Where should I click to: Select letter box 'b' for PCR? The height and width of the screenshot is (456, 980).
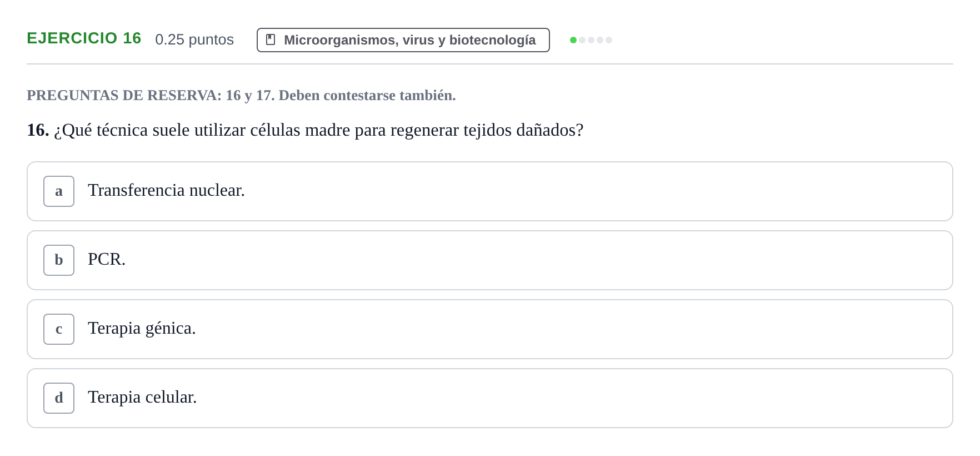(x=59, y=260)
